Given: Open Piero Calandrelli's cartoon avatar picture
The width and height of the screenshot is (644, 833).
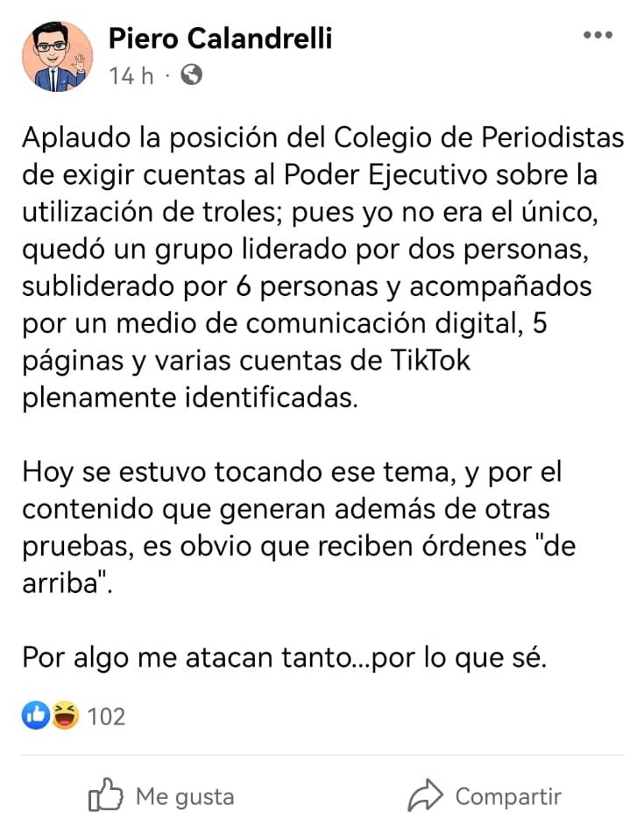Looking at the screenshot, I should coord(57,56).
